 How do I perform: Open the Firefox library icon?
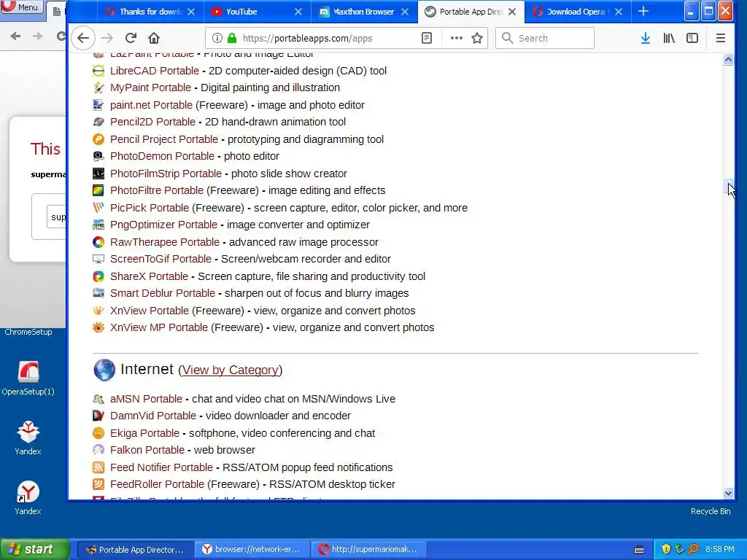[669, 38]
